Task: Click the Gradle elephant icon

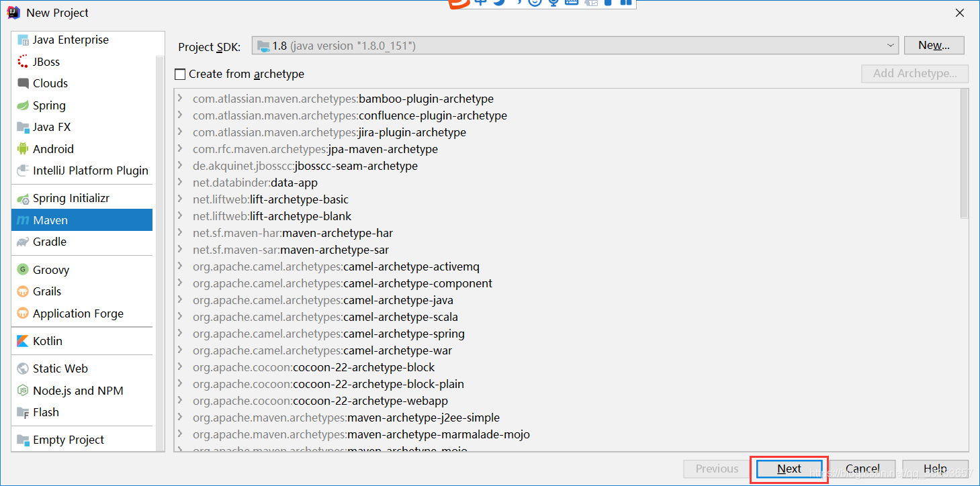Action: pyautogui.click(x=23, y=242)
